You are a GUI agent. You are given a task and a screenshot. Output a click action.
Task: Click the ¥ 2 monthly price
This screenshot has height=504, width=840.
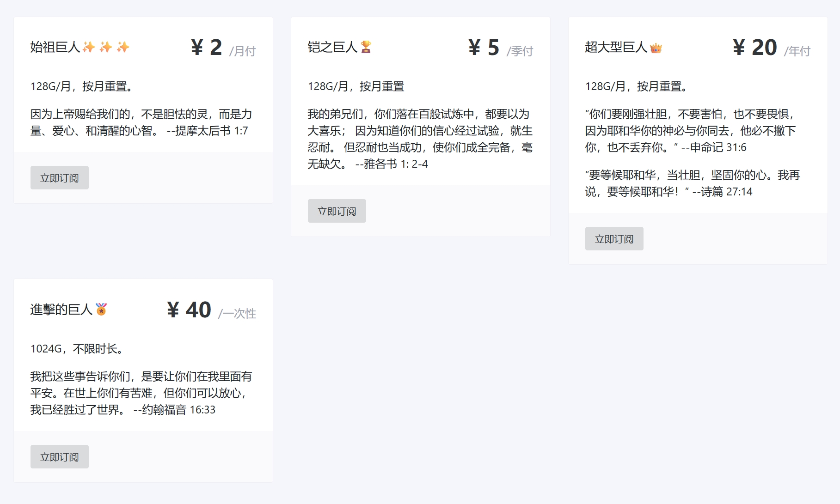[207, 48]
